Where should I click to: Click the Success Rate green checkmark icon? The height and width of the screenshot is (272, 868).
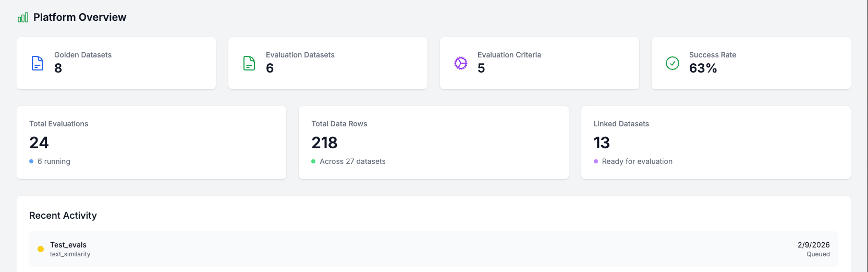click(x=673, y=63)
